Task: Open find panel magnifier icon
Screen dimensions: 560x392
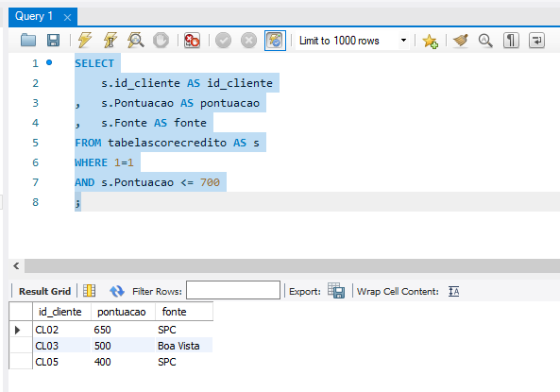Action: pos(485,41)
